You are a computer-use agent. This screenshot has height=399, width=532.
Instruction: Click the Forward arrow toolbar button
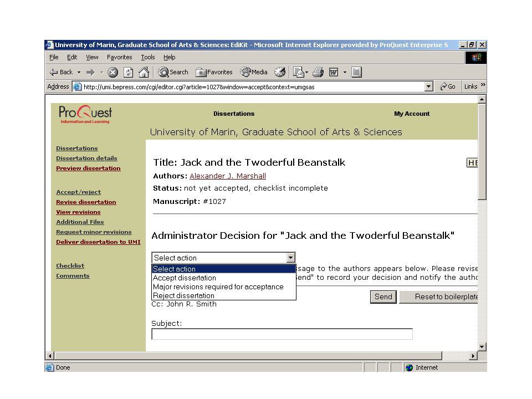click(x=90, y=72)
